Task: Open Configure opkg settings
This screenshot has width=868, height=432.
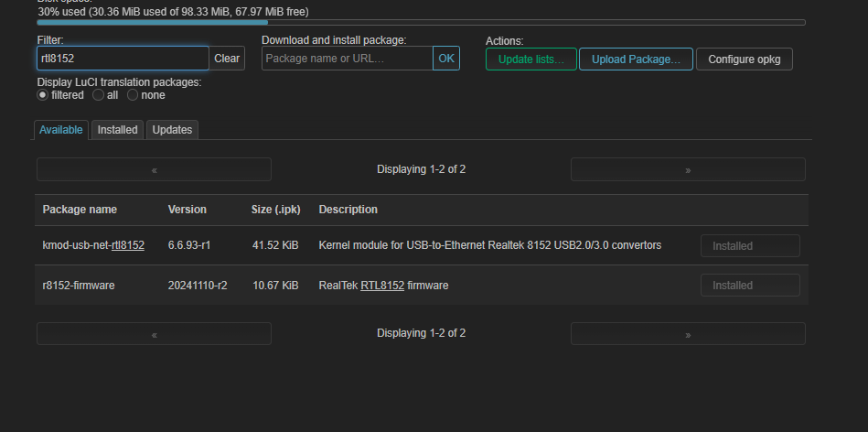Action: coord(744,59)
